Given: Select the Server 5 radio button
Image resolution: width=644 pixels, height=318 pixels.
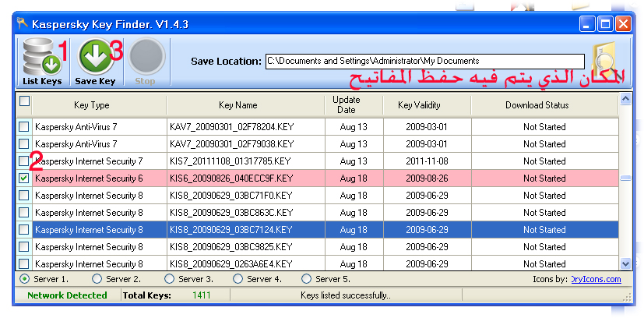Looking at the screenshot, I should pos(306,279).
